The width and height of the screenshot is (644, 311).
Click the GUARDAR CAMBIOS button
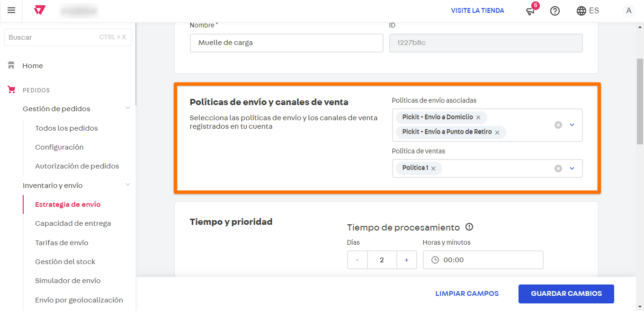pos(566,293)
